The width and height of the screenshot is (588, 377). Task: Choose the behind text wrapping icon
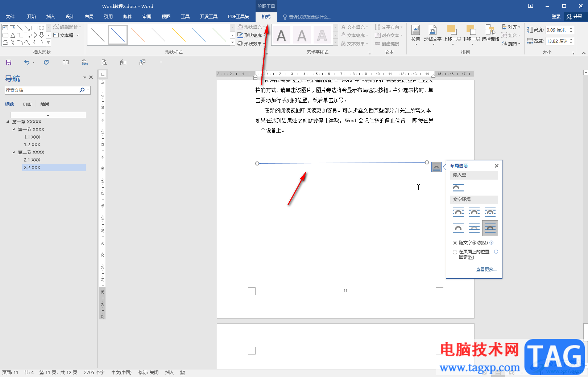tap(474, 228)
